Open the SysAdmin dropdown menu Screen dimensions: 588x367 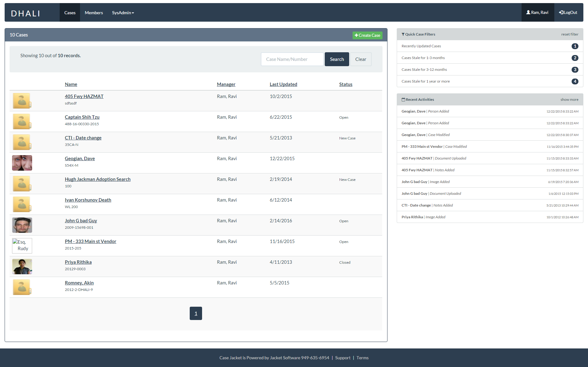point(123,12)
